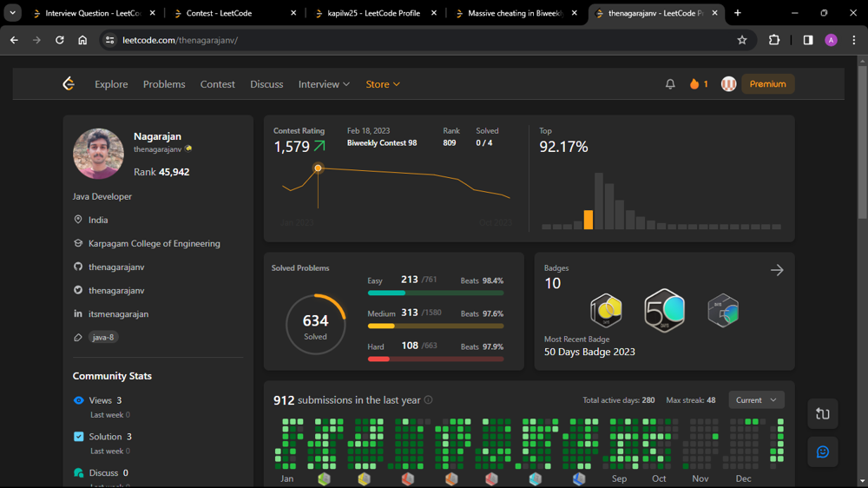The width and height of the screenshot is (868, 488).
Task: Open the GitHub profile link thenagarajanv
Action: 116,267
